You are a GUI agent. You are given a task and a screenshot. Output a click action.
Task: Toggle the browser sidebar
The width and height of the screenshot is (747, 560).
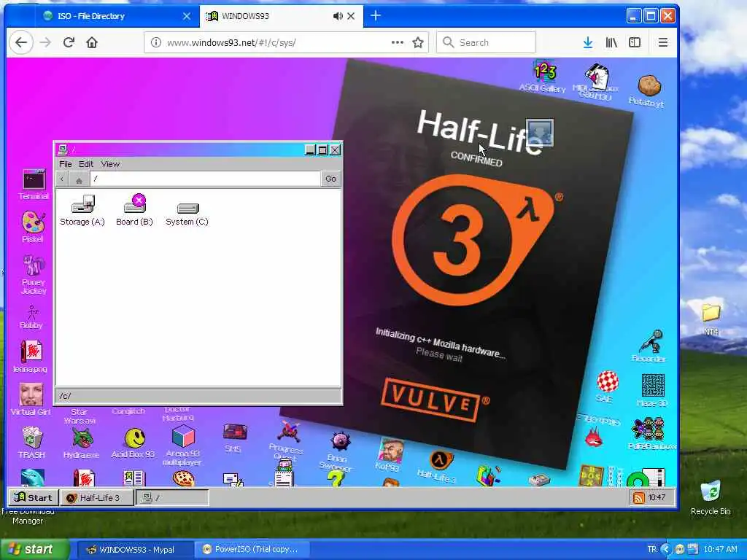click(x=635, y=42)
